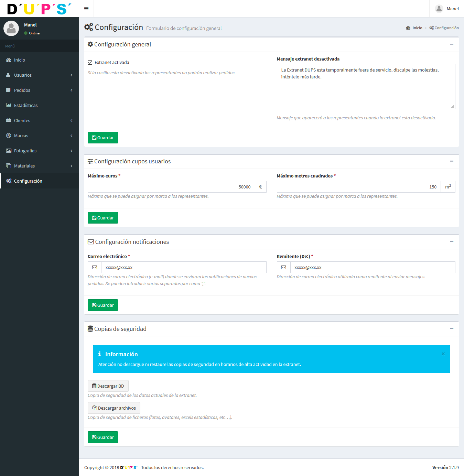464x476 pixels.
Task: Open the Manel user menu in the top bar
Action: [447, 9]
